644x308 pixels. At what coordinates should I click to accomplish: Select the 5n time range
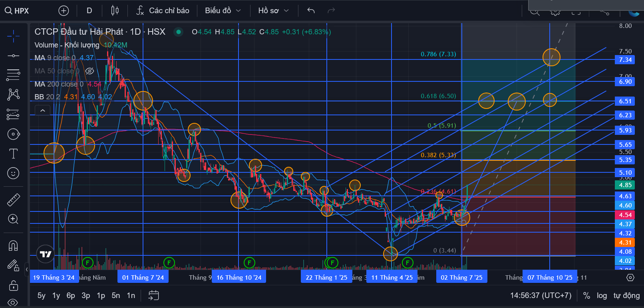tap(116, 296)
